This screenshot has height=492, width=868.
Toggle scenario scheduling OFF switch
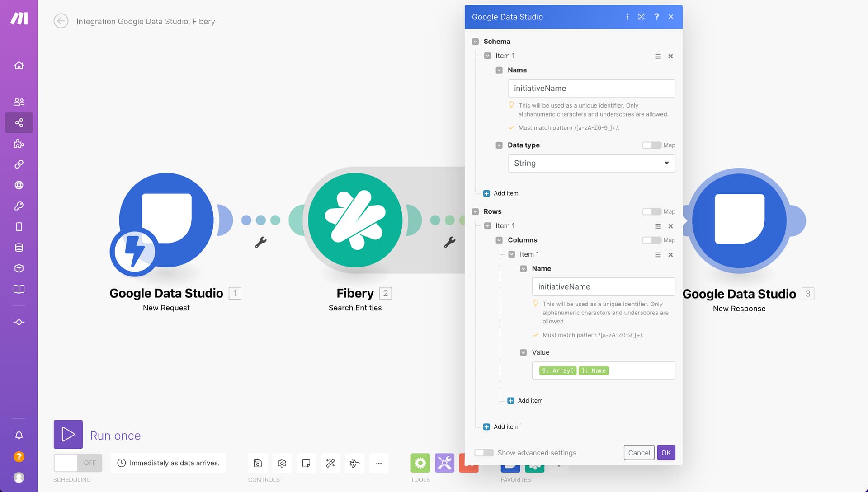point(78,463)
